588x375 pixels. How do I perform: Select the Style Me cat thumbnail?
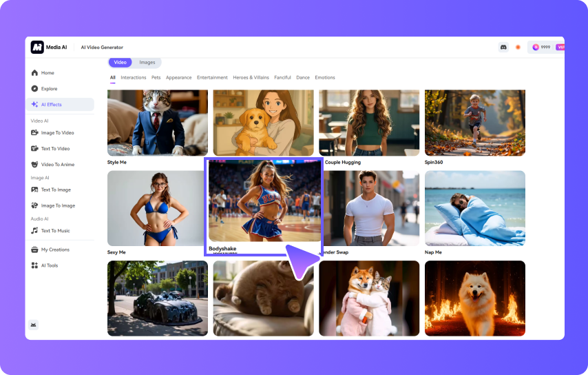pyautogui.click(x=158, y=123)
